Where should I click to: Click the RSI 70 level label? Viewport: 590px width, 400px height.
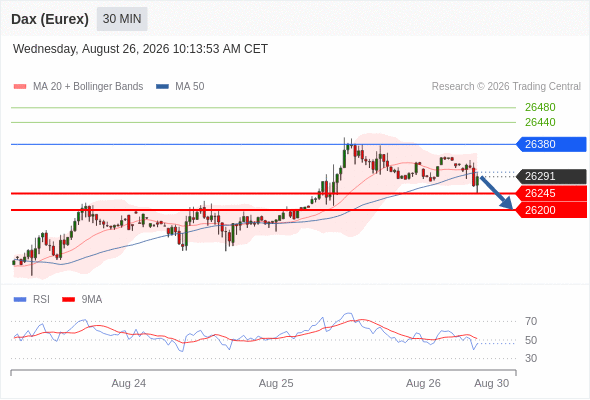tap(531, 321)
